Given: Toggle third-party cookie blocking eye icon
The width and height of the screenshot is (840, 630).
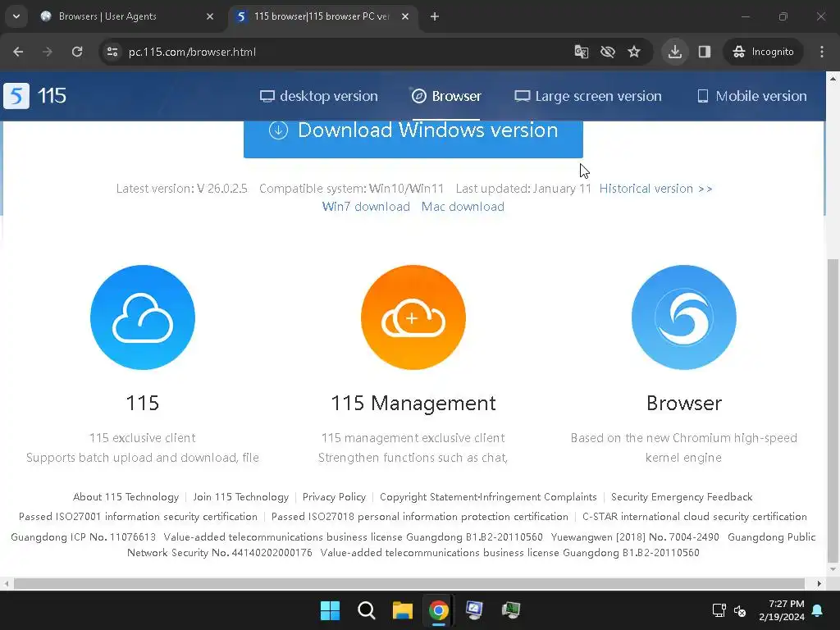Looking at the screenshot, I should pyautogui.click(x=608, y=52).
